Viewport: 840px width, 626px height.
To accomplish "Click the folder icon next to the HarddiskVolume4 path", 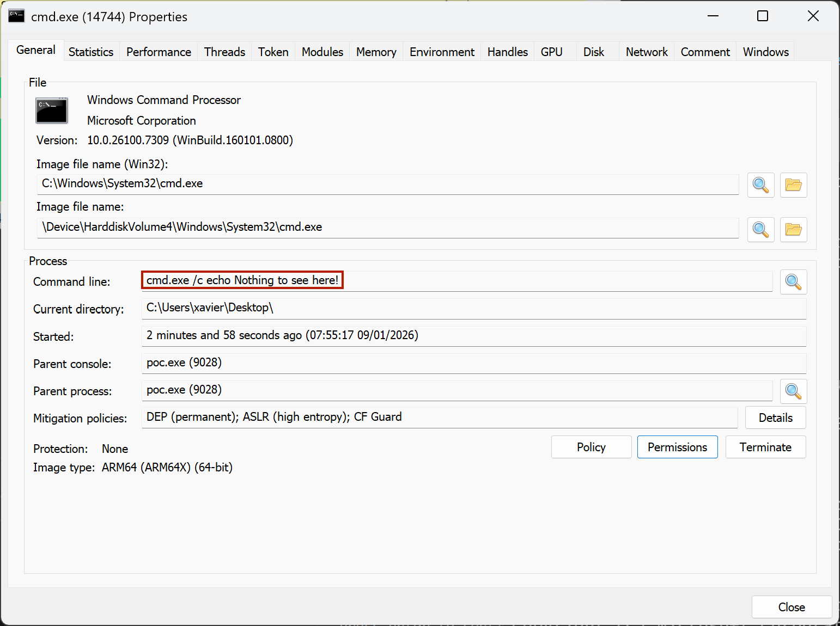I will [x=793, y=230].
